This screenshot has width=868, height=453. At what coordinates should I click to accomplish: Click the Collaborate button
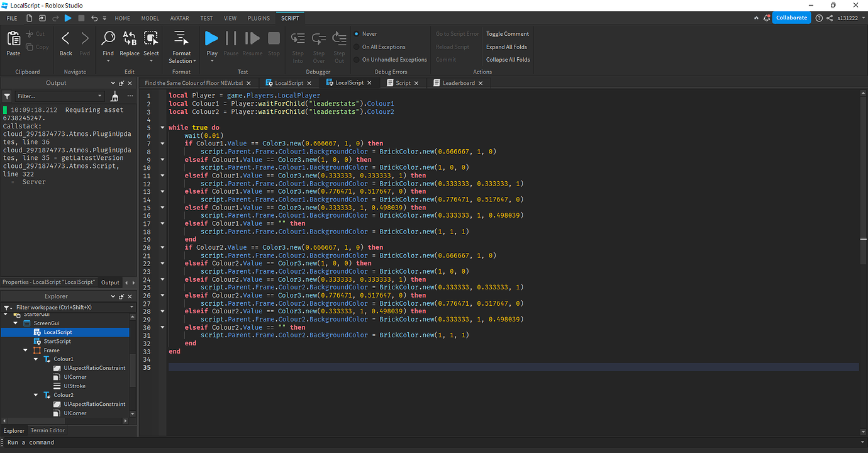coord(791,17)
